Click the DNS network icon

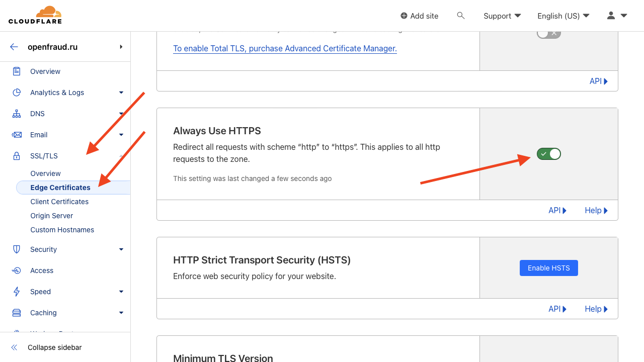coord(17,114)
